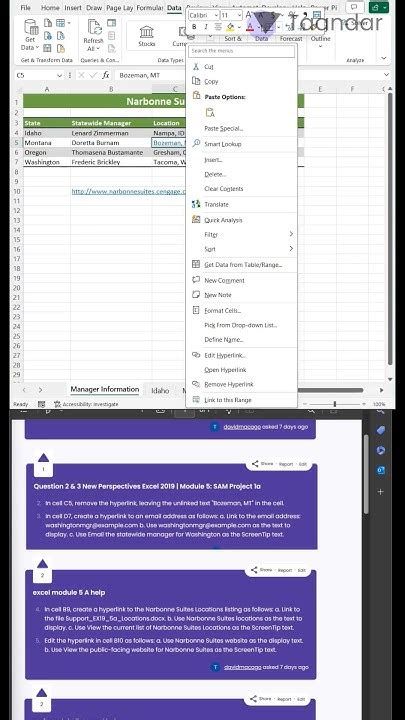405x720 pixels.
Task: Switch to the Draw ribbon tab
Action: [x=94, y=8]
